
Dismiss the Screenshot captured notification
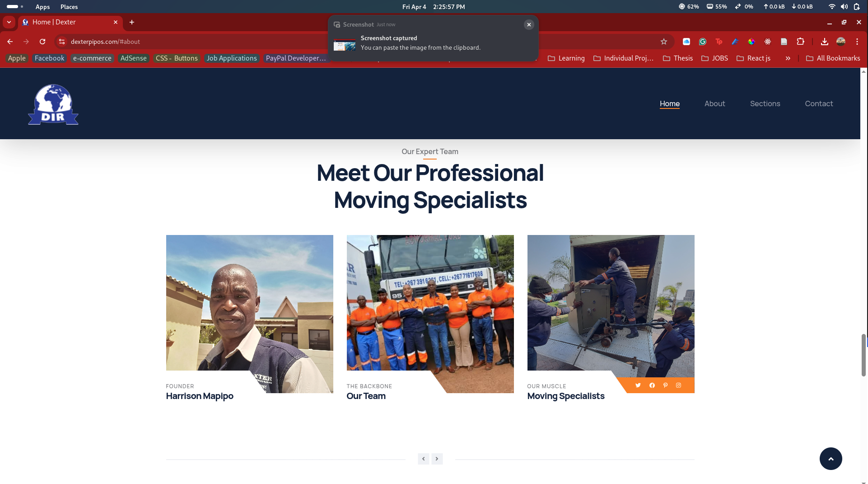528,25
